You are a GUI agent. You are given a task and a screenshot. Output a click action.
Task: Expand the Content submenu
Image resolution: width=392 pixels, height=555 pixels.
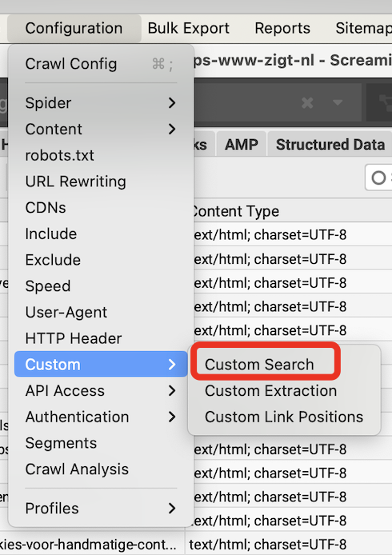[101, 130]
